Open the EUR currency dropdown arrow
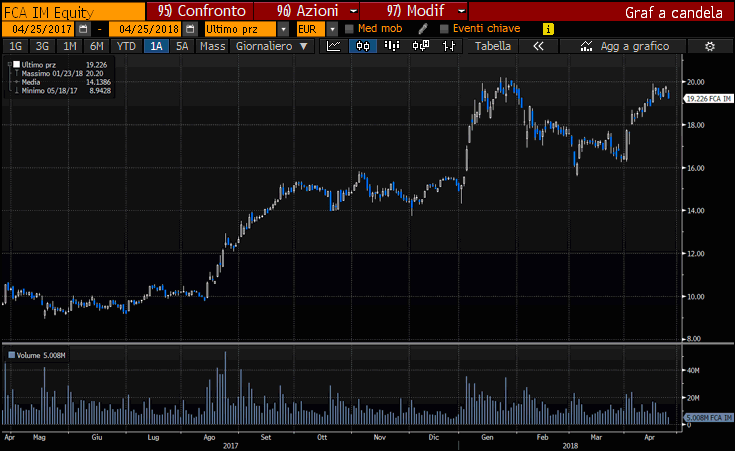Screen dimensions: 735x451 point(332,29)
